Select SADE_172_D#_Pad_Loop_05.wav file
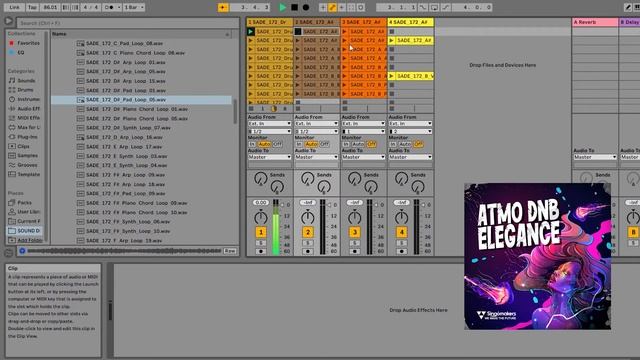Viewport: 640px width, 360px height. (142, 100)
